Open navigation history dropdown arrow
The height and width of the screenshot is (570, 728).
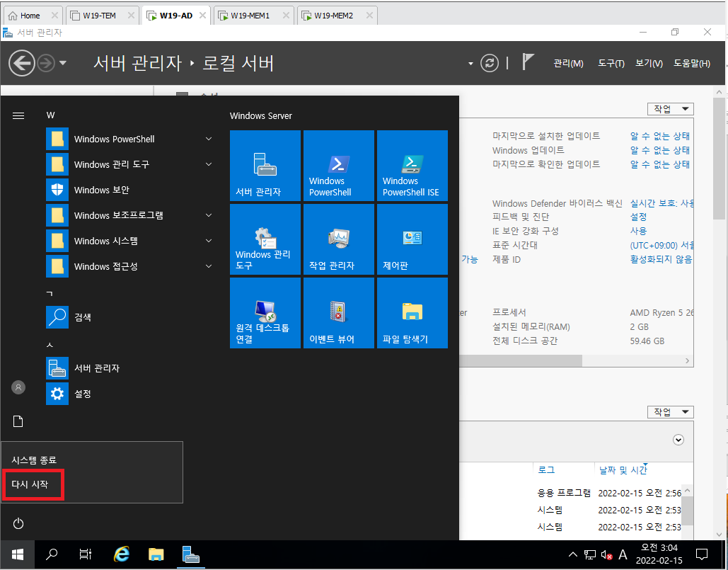point(63,63)
